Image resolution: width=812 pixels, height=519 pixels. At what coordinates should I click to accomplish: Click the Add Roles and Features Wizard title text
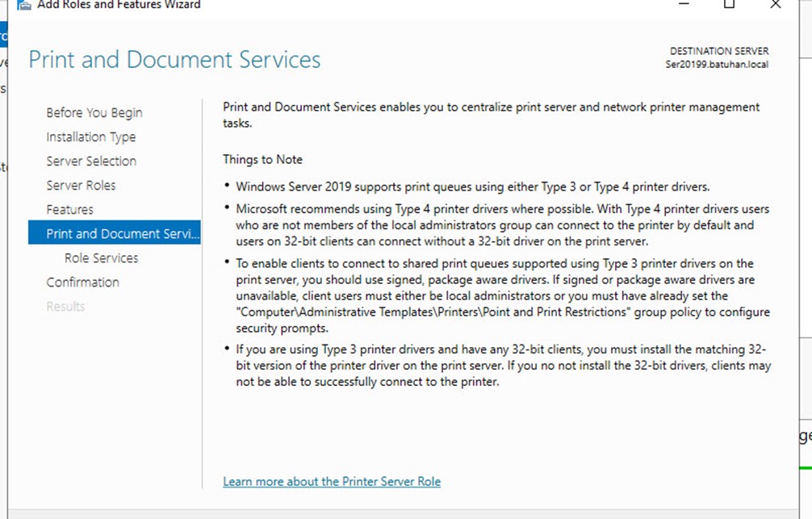pyautogui.click(x=119, y=5)
